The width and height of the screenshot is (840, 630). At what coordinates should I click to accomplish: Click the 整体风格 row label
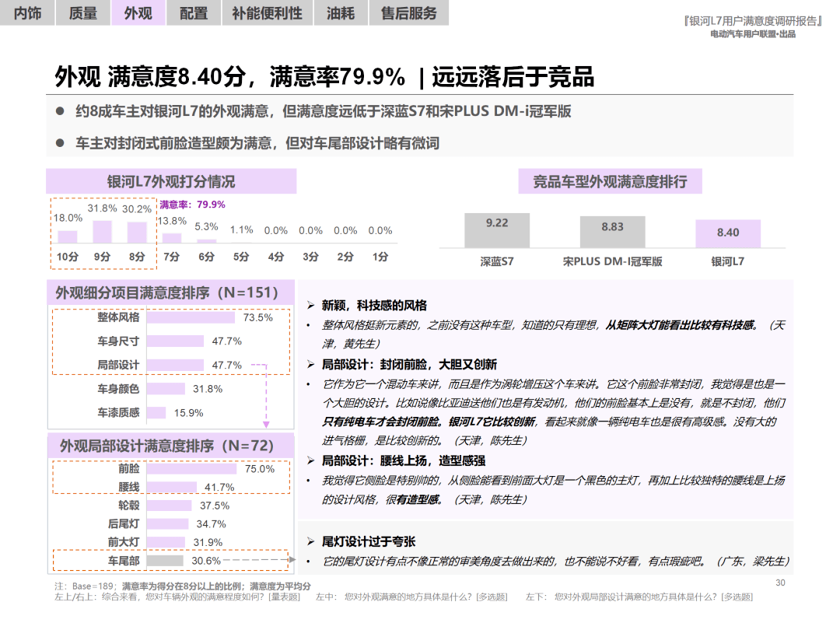(x=118, y=317)
